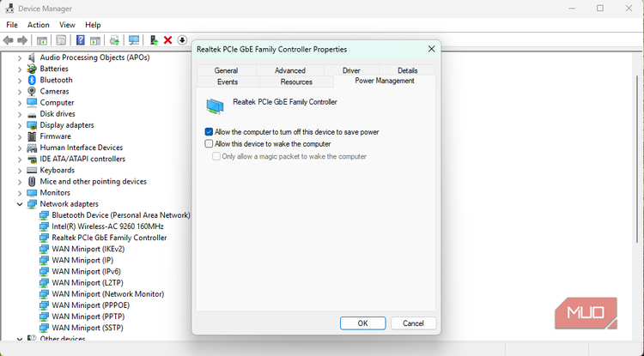Click the Firmware chip icon

click(32, 136)
